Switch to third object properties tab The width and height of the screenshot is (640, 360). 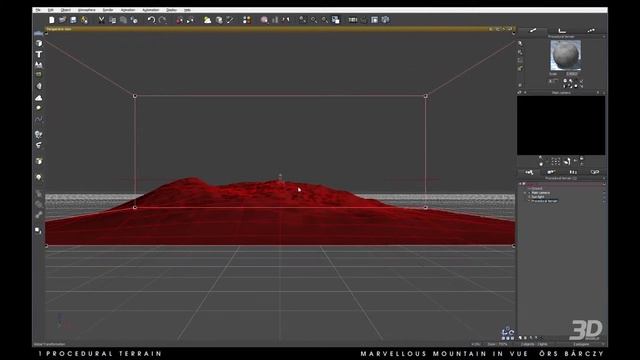[x=591, y=30]
